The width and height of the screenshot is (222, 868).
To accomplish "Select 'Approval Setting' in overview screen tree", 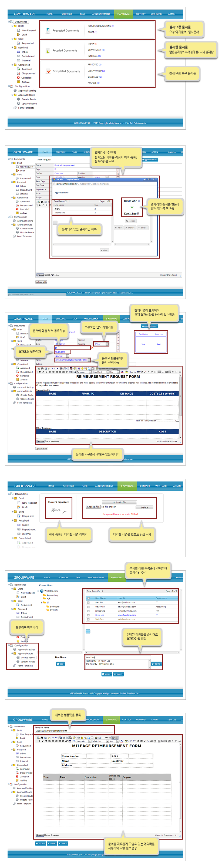I will pos(27,91).
